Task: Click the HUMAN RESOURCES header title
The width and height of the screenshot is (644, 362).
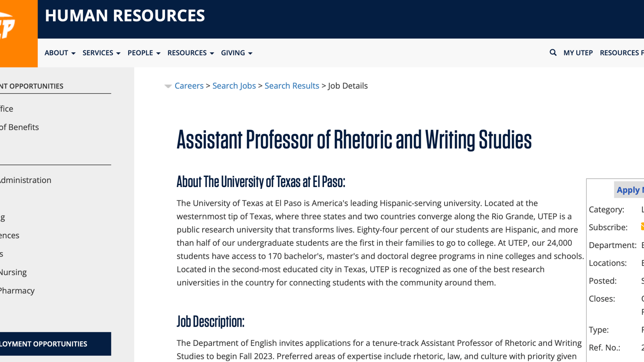Action: coord(125,16)
